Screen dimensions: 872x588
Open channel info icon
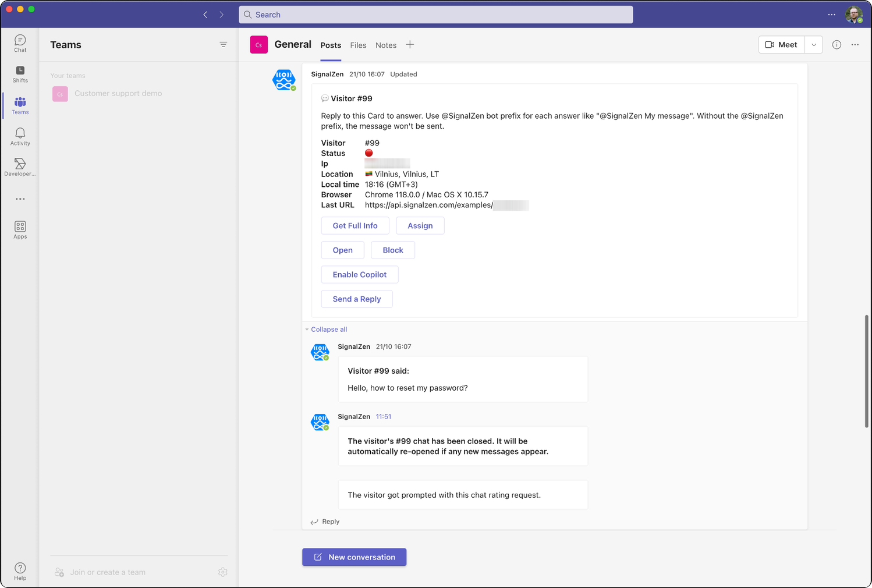click(836, 45)
